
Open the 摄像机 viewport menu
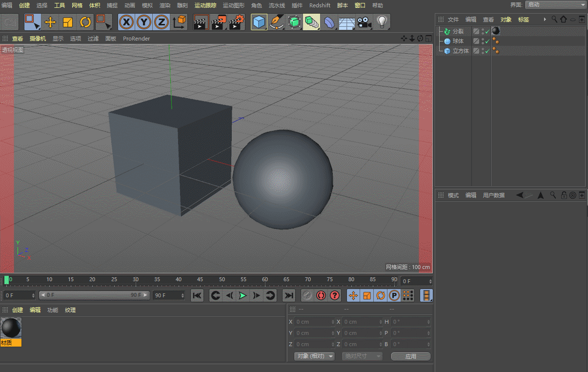38,39
